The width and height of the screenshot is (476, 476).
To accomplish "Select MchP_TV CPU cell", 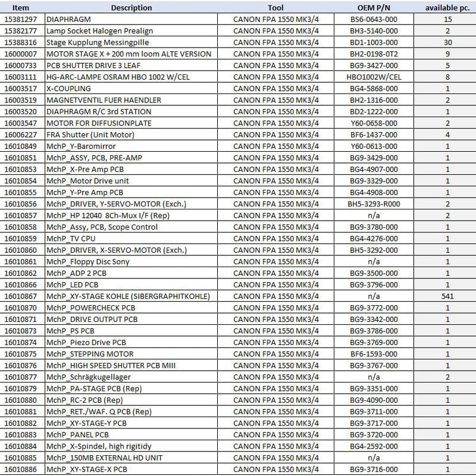I will (131, 239).
